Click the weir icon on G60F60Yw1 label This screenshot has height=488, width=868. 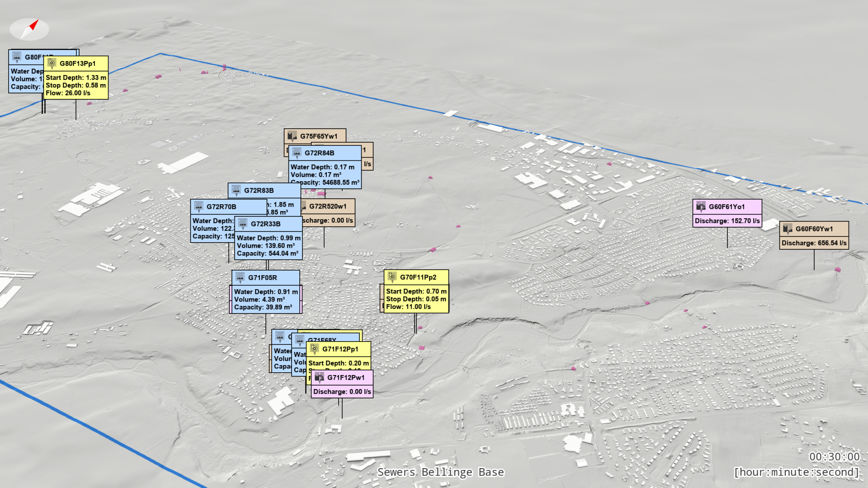tap(788, 229)
